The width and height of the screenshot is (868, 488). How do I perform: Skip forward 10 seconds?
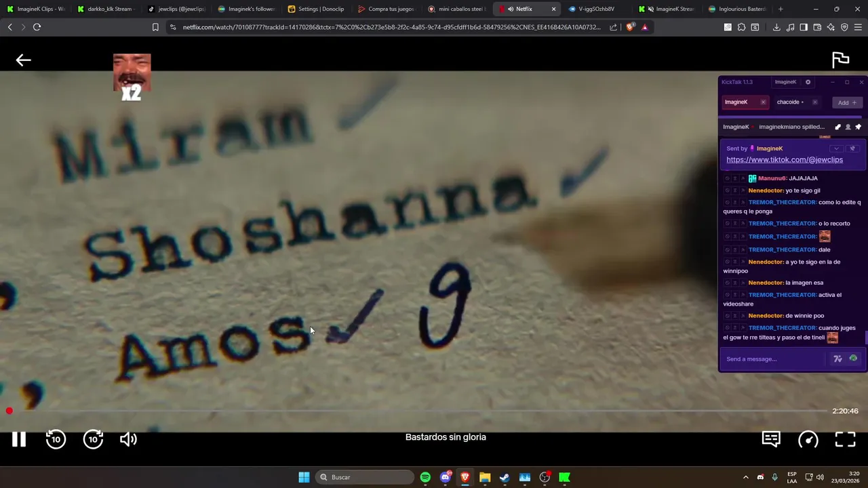(x=93, y=439)
